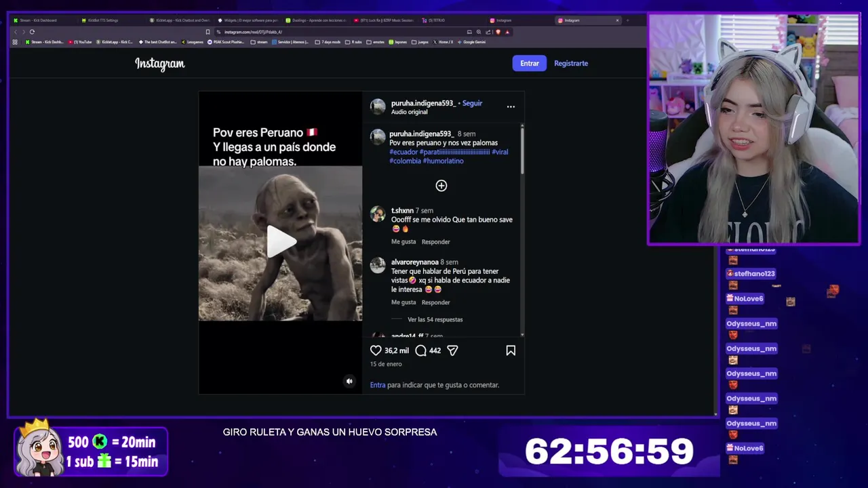This screenshot has height=488, width=868.
Task: Open the comments bubble icon
Action: [420, 350]
